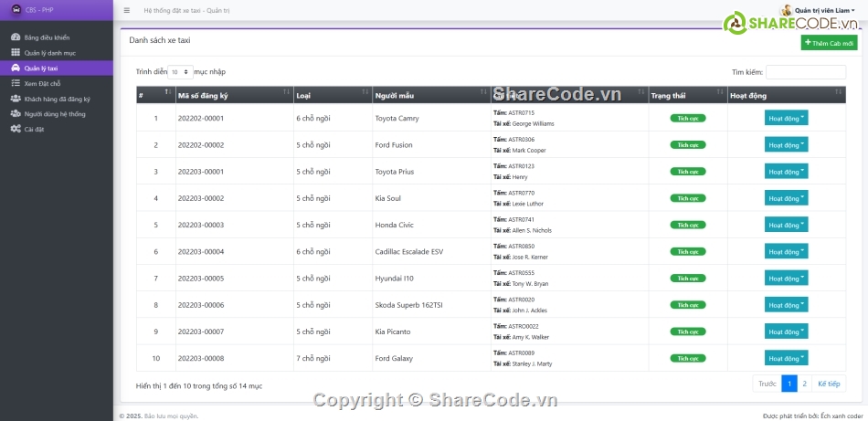
Task: Open Hoạt động dropdown for Kia Soul
Action: (786, 198)
